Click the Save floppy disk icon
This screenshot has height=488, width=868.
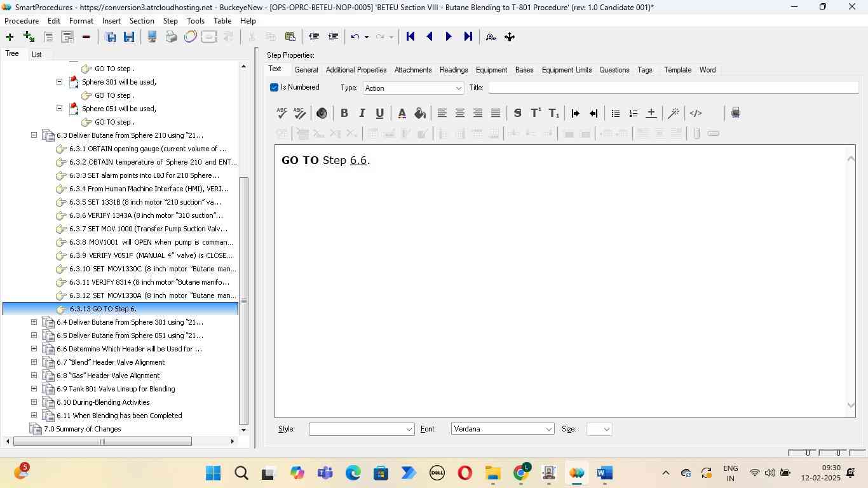point(129,37)
